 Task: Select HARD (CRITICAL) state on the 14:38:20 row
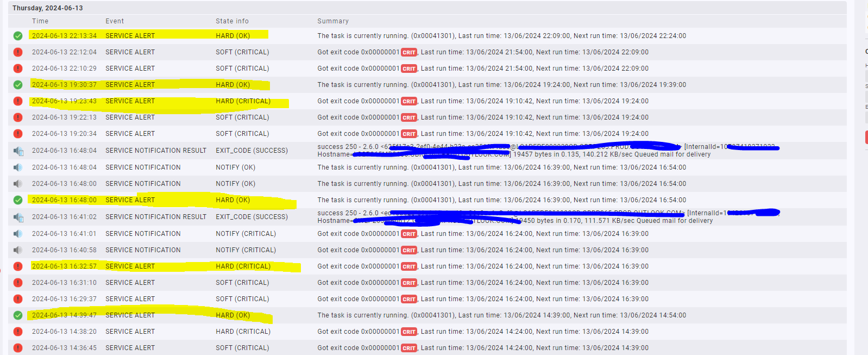point(243,332)
